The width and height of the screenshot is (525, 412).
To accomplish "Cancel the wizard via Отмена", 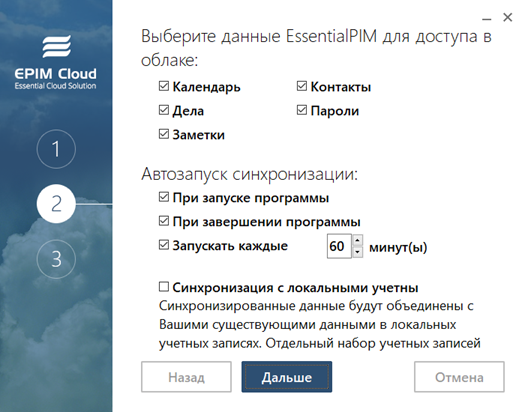I will click(x=459, y=377).
